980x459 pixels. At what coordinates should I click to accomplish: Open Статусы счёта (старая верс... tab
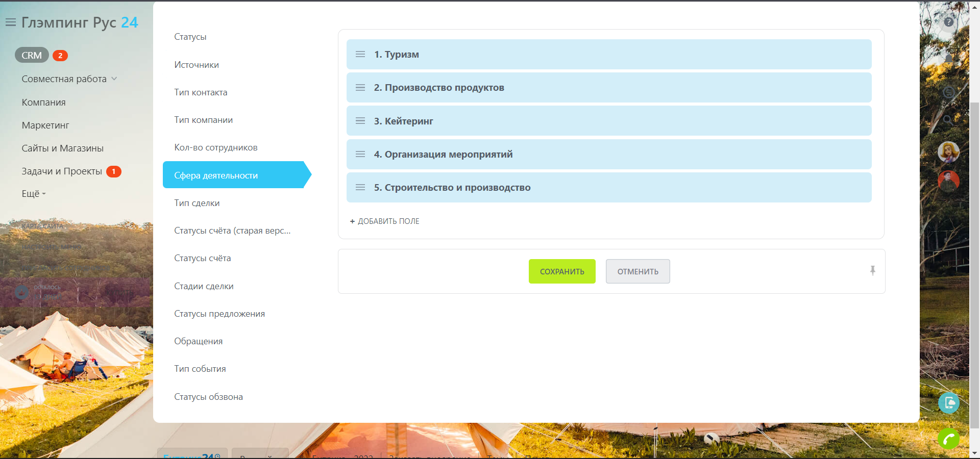coord(232,231)
